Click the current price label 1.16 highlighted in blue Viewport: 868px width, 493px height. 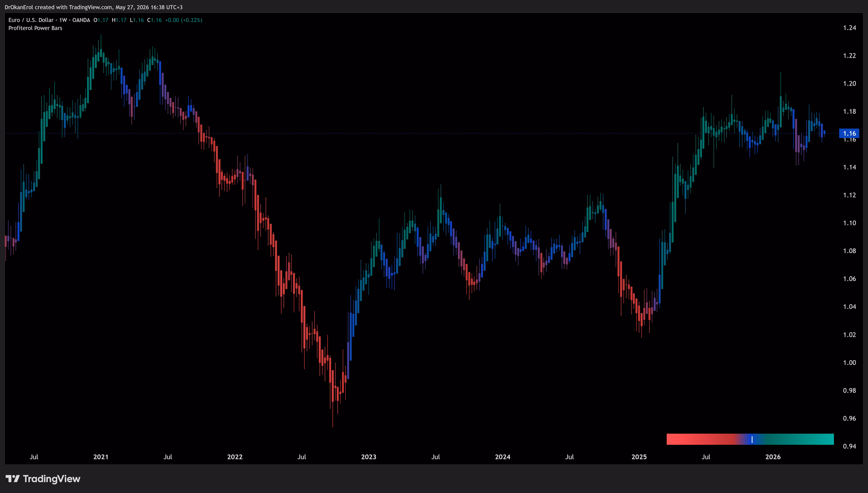[x=849, y=133]
